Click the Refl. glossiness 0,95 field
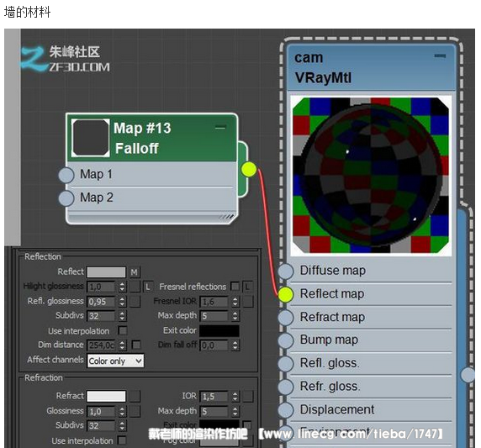This screenshot has height=448, width=481. [101, 302]
